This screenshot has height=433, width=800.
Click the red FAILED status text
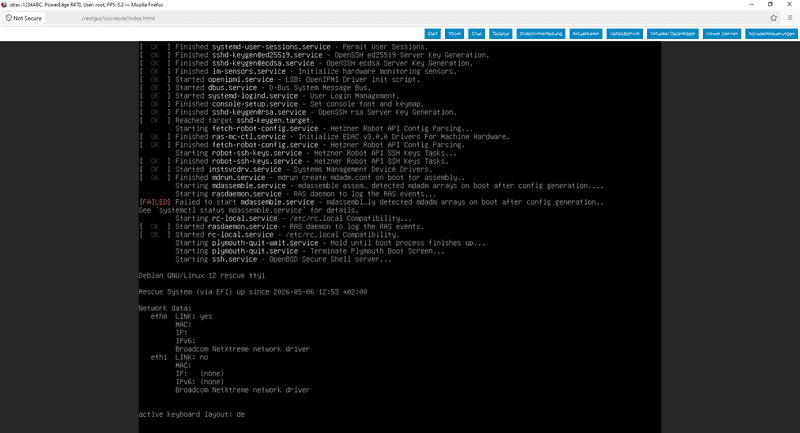coord(155,202)
